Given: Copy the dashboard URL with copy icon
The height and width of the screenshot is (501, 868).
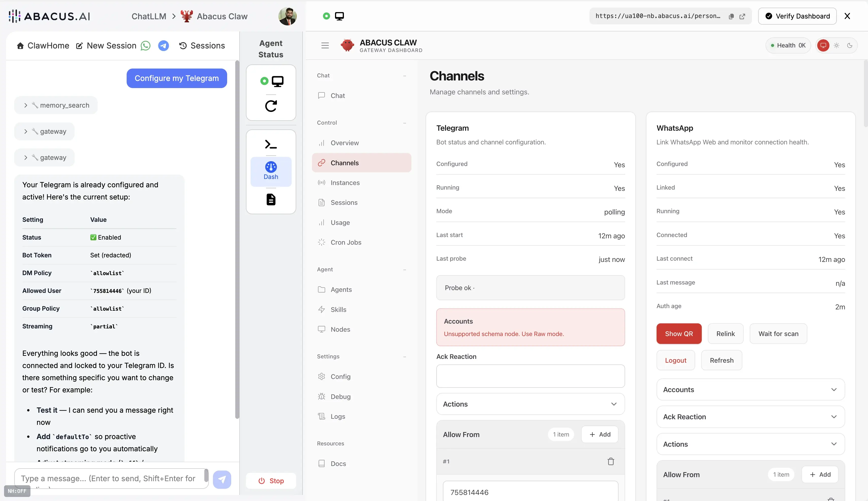Looking at the screenshot, I should pos(731,16).
